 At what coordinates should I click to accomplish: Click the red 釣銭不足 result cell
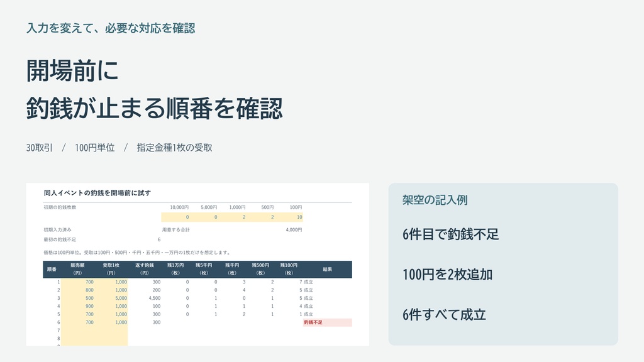327,322
